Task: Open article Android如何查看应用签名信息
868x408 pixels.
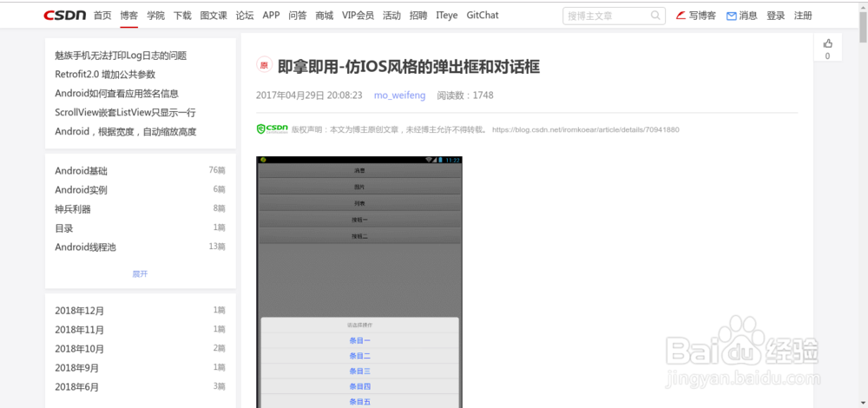Action: pyautogui.click(x=117, y=94)
